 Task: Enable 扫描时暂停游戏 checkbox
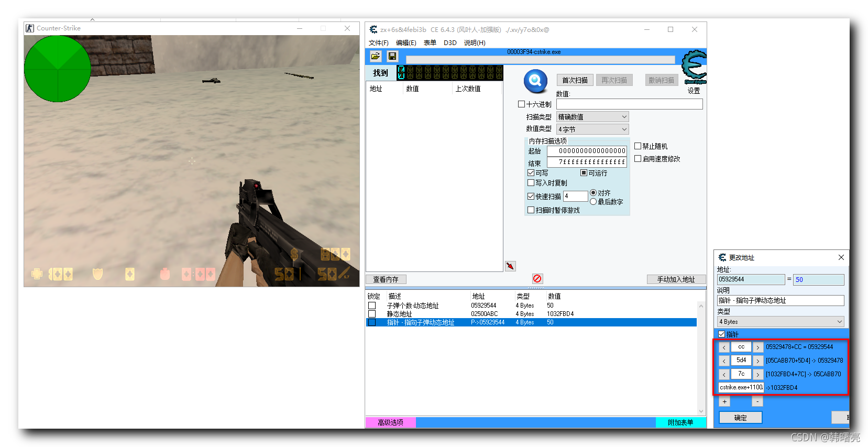pyautogui.click(x=531, y=210)
